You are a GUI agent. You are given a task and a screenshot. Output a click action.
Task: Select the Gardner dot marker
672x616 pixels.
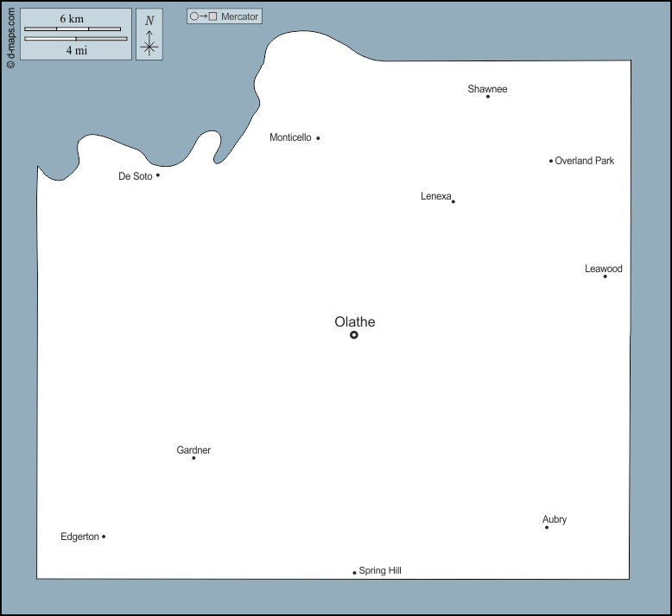(x=193, y=458)
